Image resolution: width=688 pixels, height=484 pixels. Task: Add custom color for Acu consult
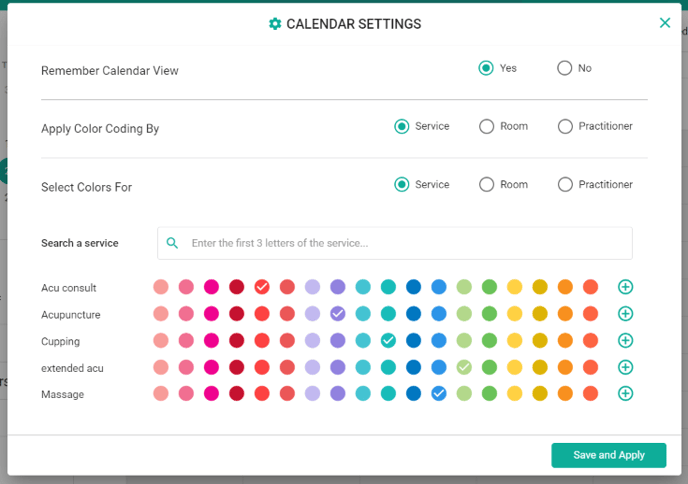[625, 287]
